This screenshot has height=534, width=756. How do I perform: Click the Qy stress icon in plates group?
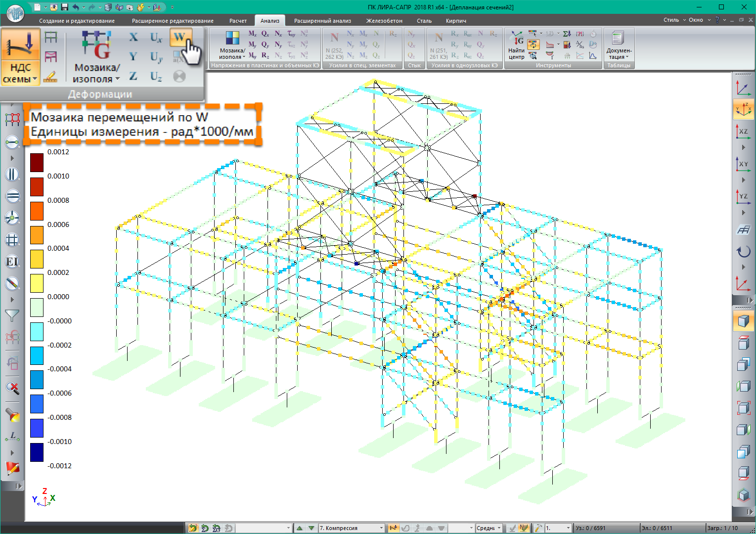click(265, 44)
